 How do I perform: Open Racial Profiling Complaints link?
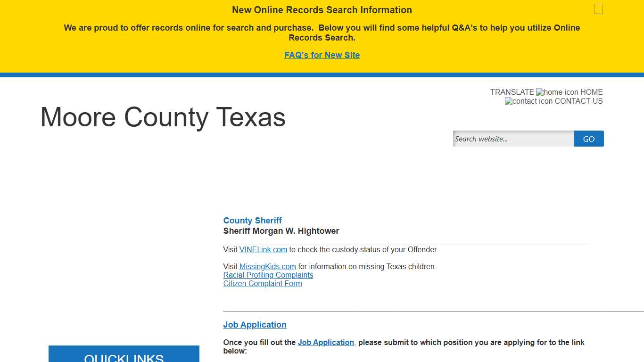(x=268, y=275)
